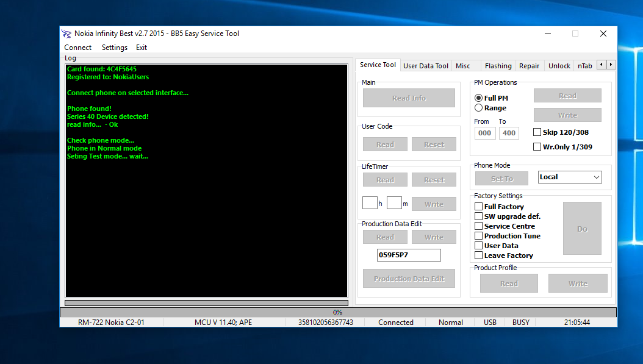Check the Service Centre option
The width and height of the screenshot is (643, 364).
pos(478,226)
